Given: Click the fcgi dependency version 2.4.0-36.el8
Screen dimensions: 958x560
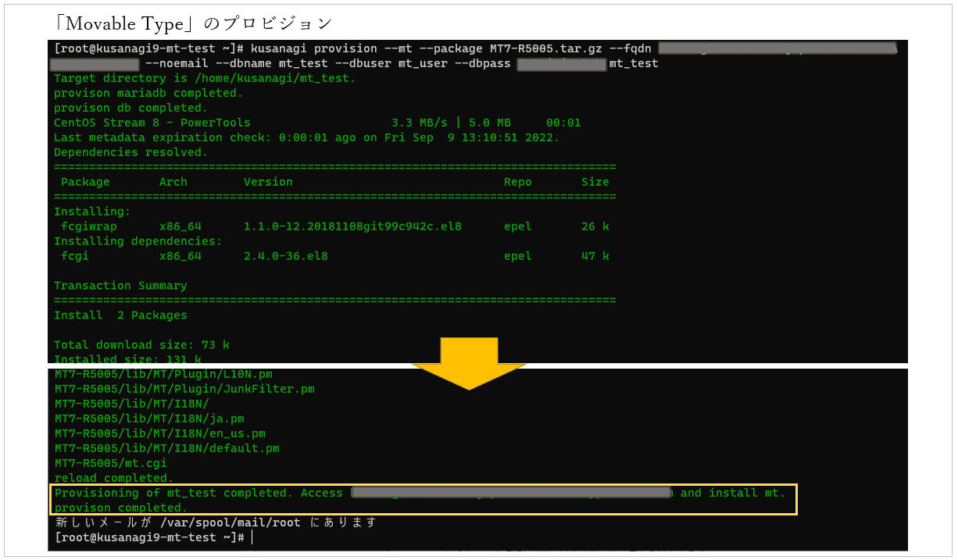Looking at the screenshot, I should coord(285,256).
